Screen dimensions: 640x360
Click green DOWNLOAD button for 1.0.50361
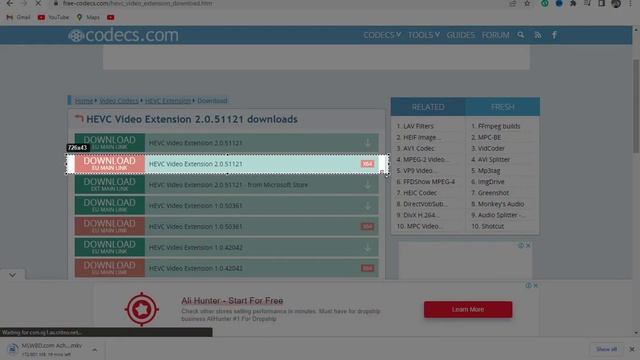(x=109, y=205)
